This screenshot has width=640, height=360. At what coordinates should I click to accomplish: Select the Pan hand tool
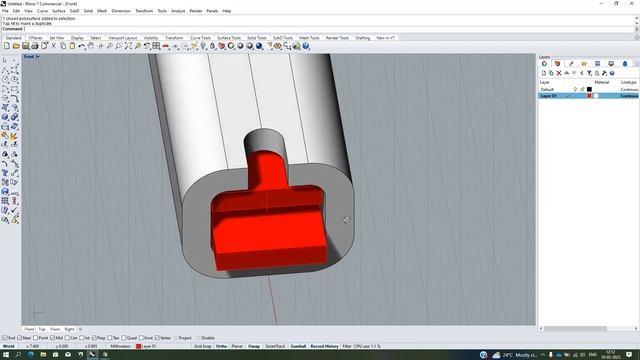[91, 46]
